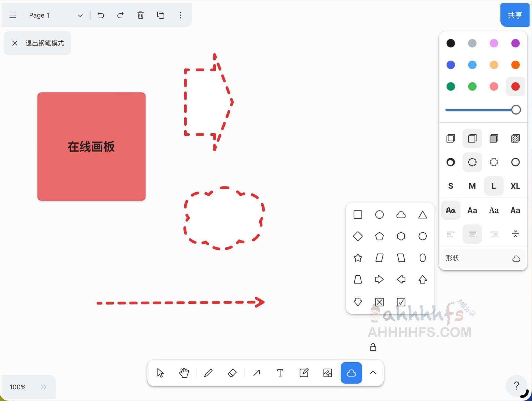Select the Pen drawing tool

click(208, 373)
